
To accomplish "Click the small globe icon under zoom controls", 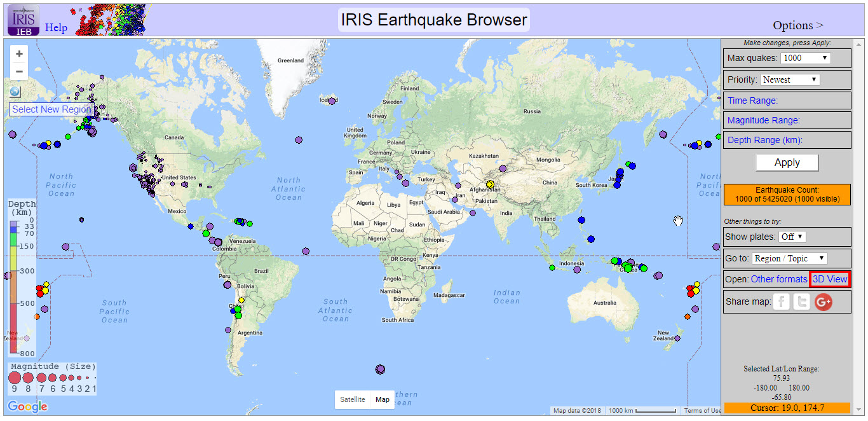I will [15, 92].
